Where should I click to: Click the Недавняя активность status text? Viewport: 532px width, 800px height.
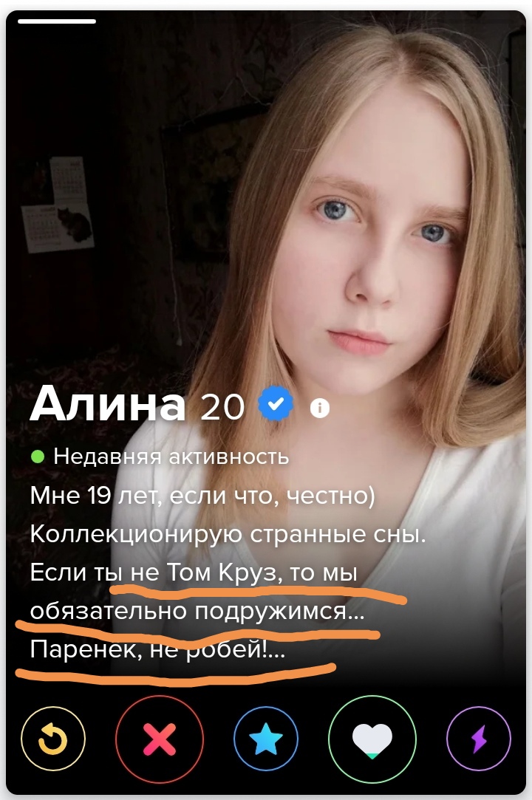tap(171, 456)
